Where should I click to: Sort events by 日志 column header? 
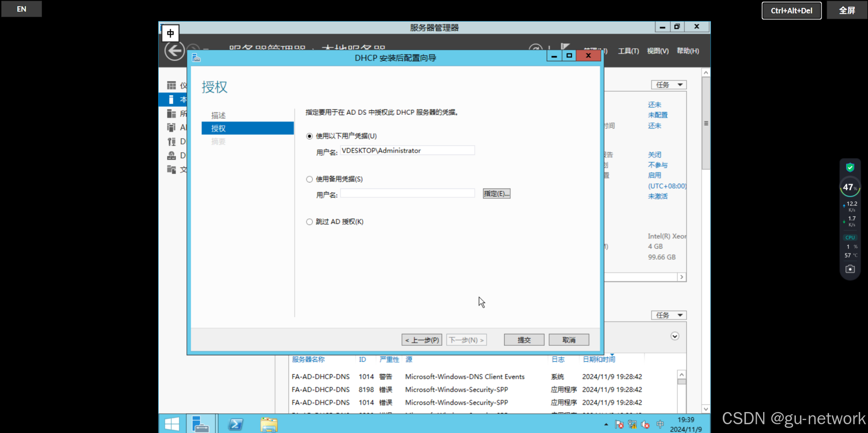point(558,359)
